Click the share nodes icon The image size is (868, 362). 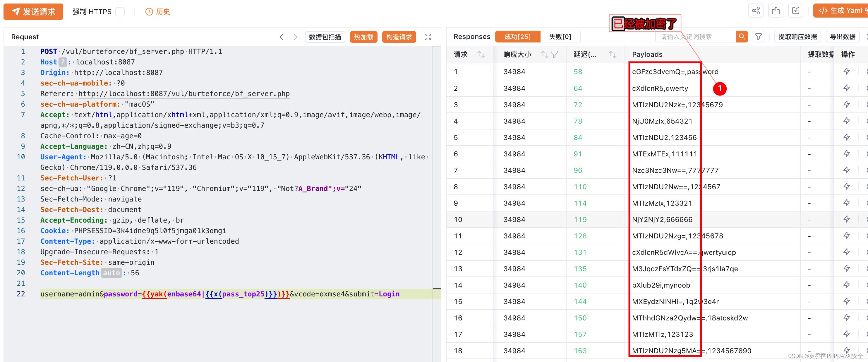tap(756, 11)
